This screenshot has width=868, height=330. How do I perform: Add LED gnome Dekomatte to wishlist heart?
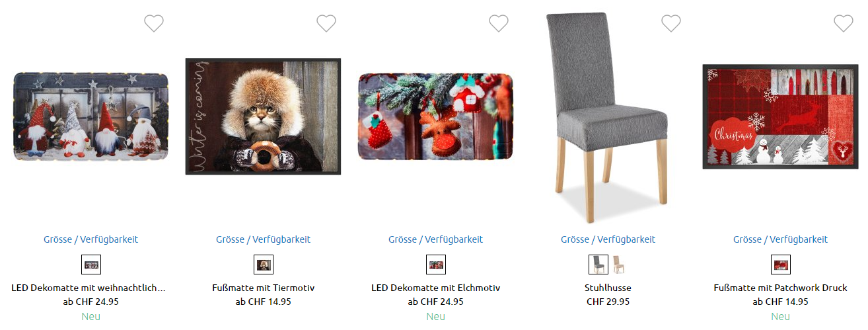point(154,23)
